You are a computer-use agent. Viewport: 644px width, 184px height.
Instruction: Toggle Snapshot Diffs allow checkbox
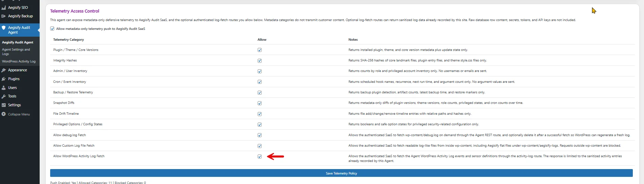pos(260,103)
